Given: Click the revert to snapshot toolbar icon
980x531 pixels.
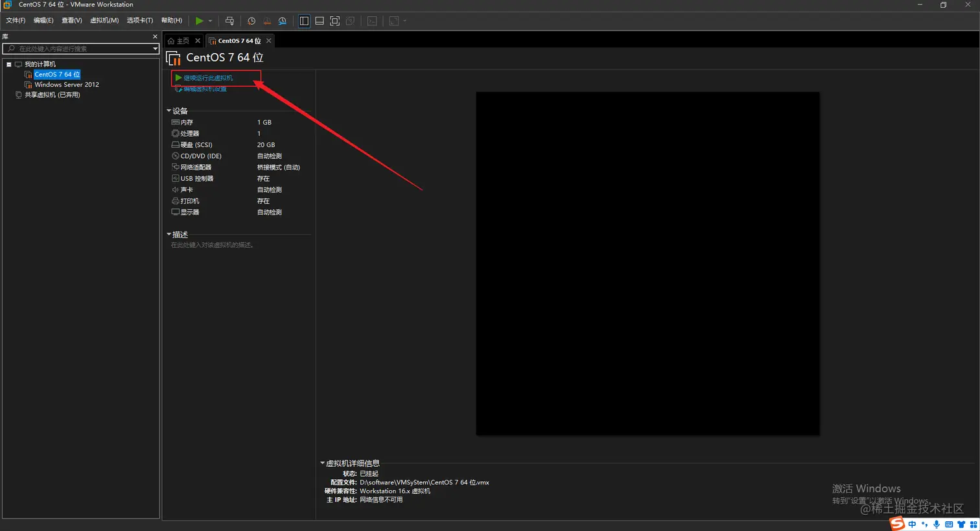Looking at the screenshot, I should pyautogui.click(x=267, y=21).
